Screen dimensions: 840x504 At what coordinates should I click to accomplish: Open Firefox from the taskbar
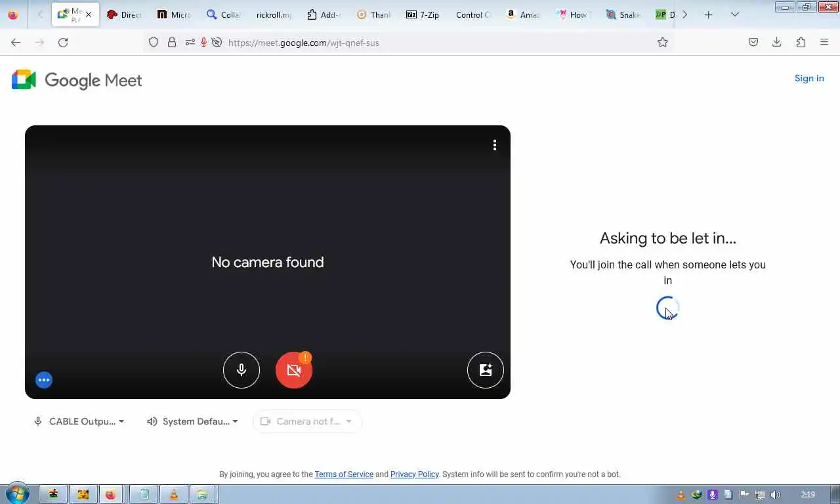[x=111, y=495]
